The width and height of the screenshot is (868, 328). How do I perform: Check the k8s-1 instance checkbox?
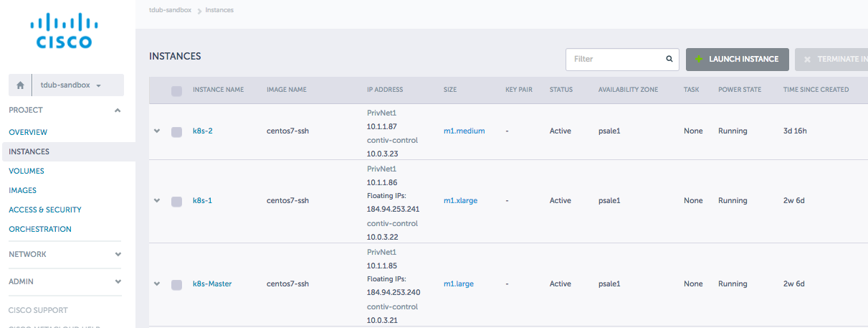176,202
